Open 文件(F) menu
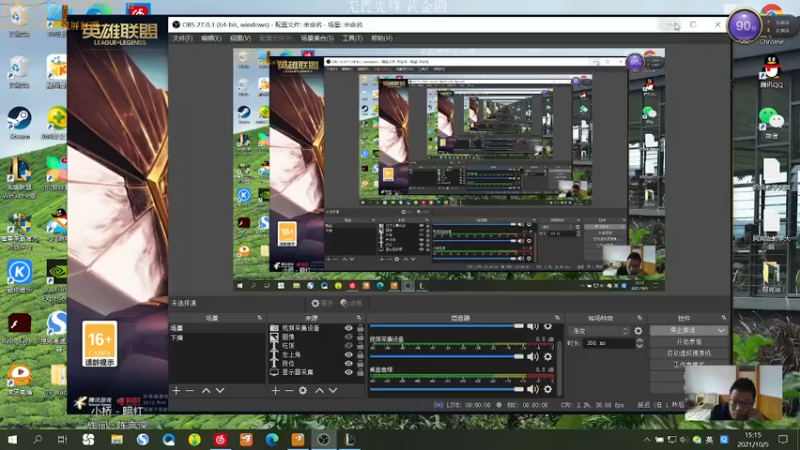 pyautogui.click(x=183, y=38)
